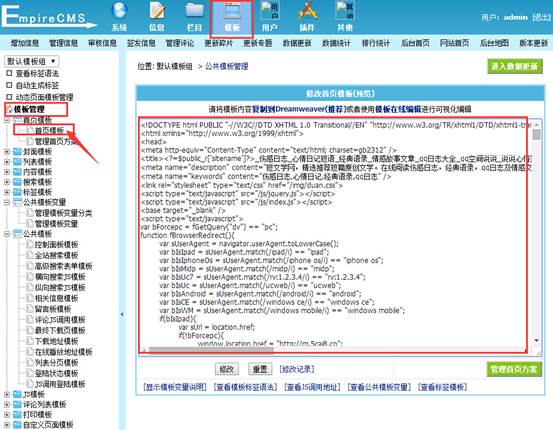
Task: Select 列表分页模板 in tree
Action: [56, 363]
